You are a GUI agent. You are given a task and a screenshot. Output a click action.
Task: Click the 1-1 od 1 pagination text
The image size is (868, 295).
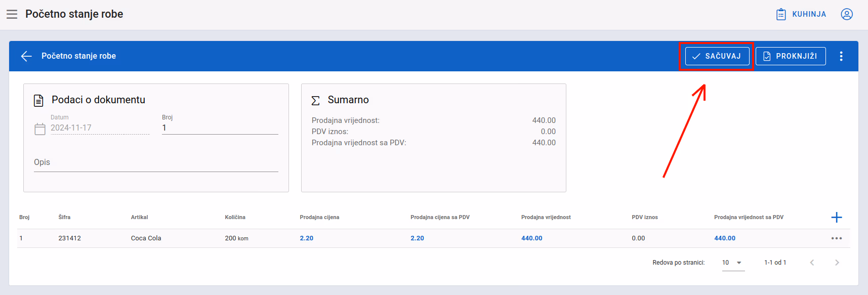coord(775,263)
